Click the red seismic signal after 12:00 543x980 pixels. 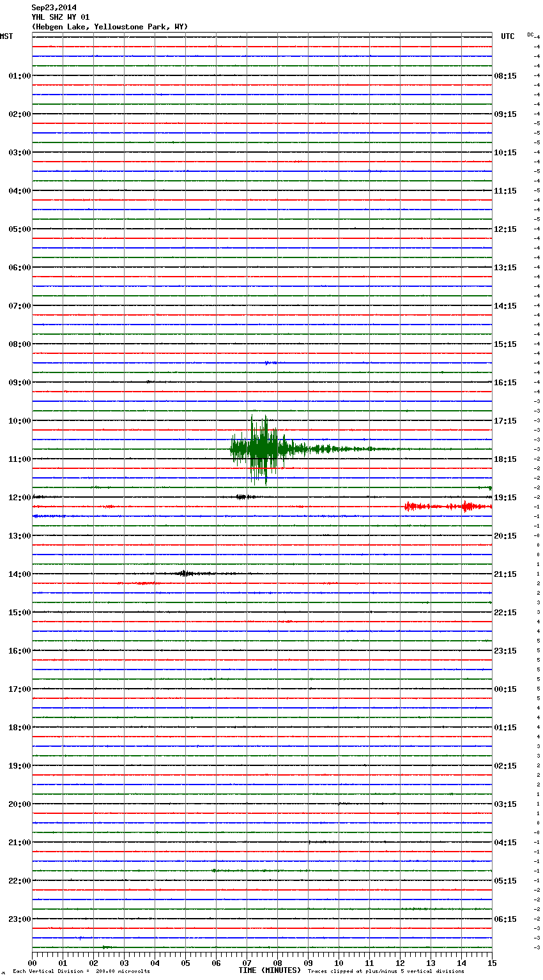[x=447, y=507]
